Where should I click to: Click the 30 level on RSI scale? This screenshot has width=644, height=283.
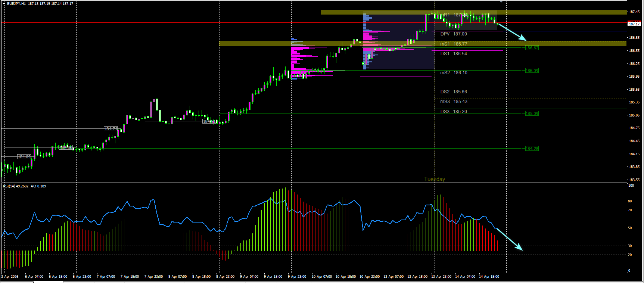[630, 246]
